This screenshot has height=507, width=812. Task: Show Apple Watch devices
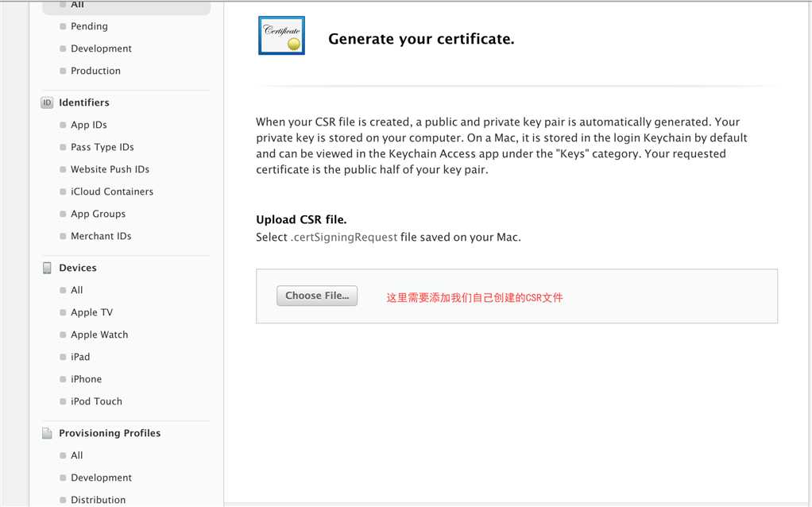[x=99, y=335]
